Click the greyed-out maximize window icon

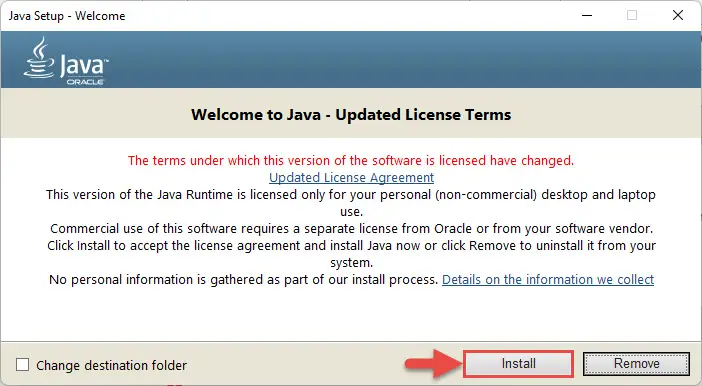coord(632,15)
